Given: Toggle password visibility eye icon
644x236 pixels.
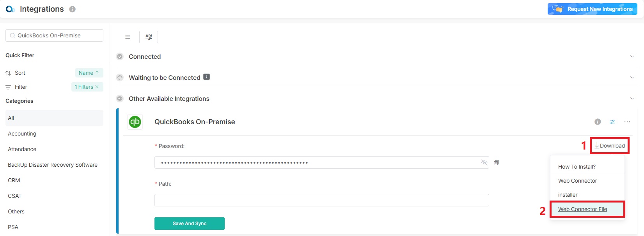Looking at the screenshot, I should tap(484, 162).
